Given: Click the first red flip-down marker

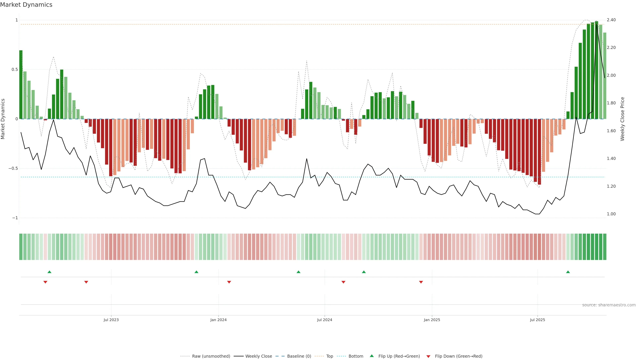Looking at the screenshot, I should 45,282.
